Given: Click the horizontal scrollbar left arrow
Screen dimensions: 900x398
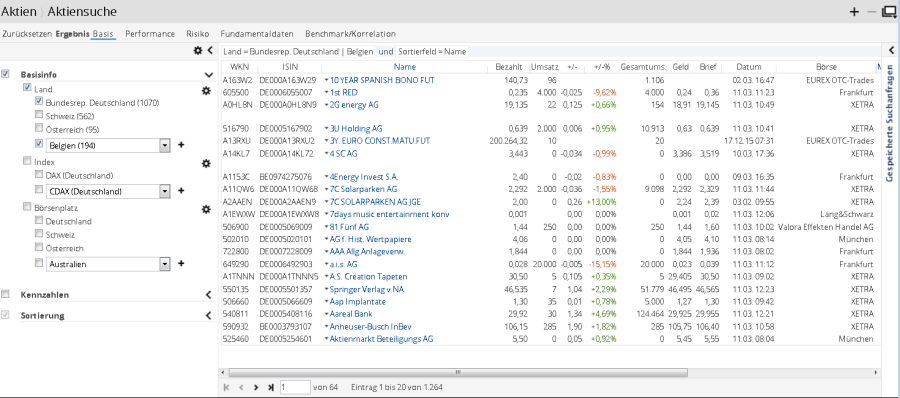Looking at the screenshot, I should (x=224, y=373).
